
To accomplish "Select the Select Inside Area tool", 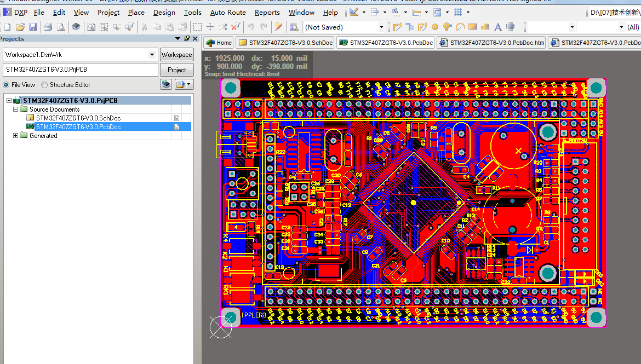I will click(197, 27).
